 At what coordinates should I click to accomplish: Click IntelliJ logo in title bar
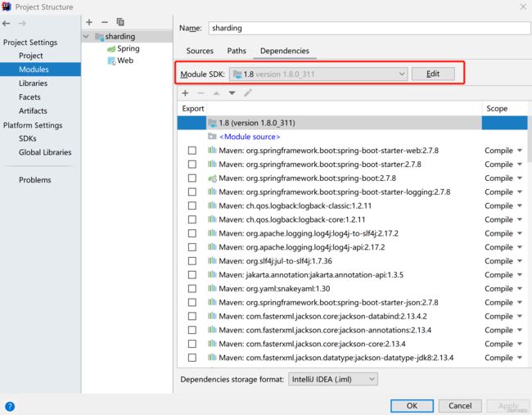[x=7, y=7]
